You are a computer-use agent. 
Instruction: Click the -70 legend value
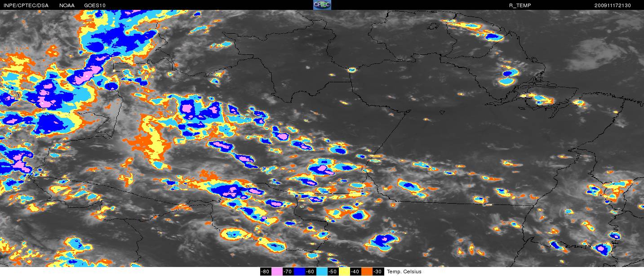click(x=288, y=272)
